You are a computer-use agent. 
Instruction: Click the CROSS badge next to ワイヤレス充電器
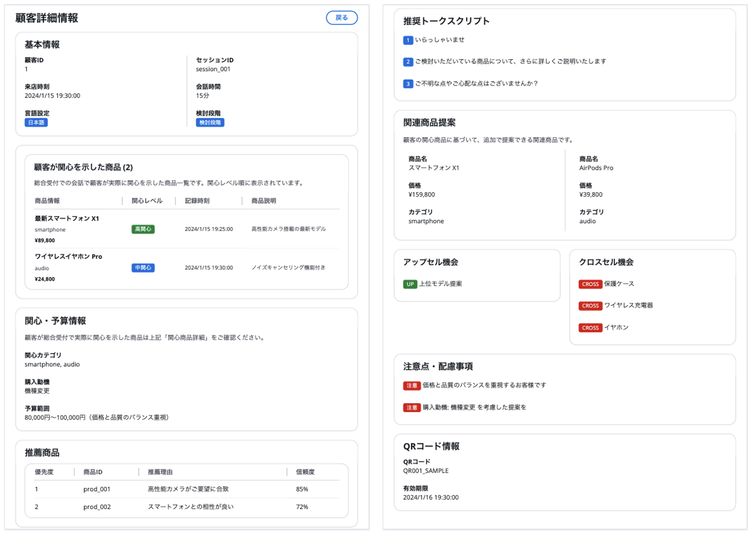coord(590,306)
